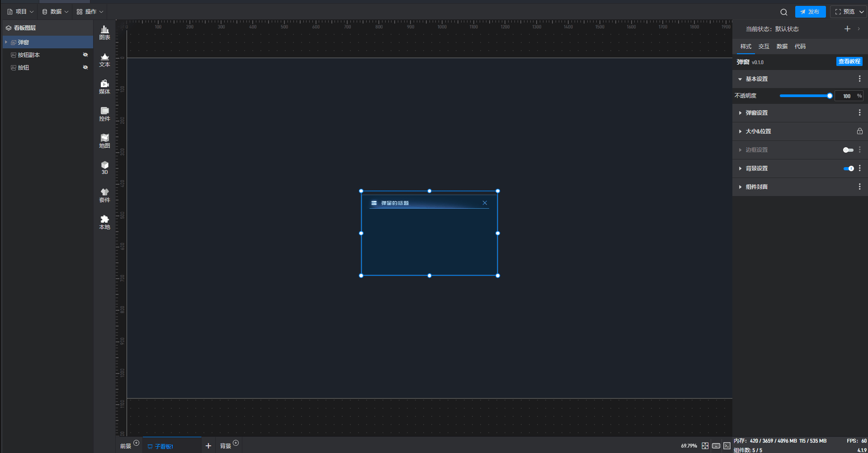Expand the 弹窗设置 section
This screenshot has height=453, width=868.
pos(756,113)
